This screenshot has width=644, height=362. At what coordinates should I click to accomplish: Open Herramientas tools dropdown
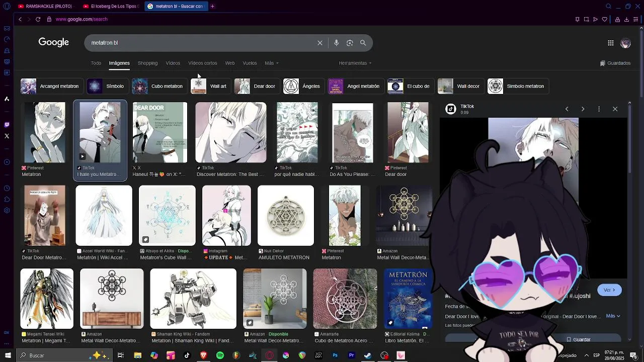[355, 63]
